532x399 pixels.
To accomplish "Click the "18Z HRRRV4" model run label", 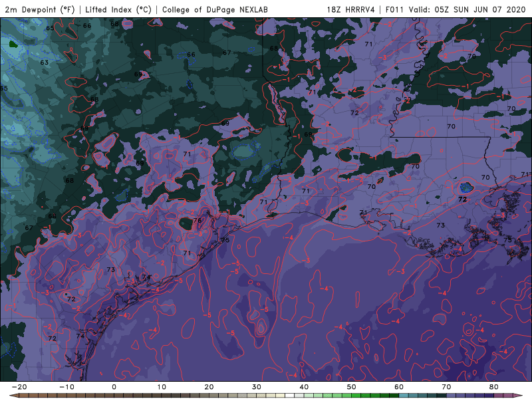I will pyautogui.click(x=351, y=9).
